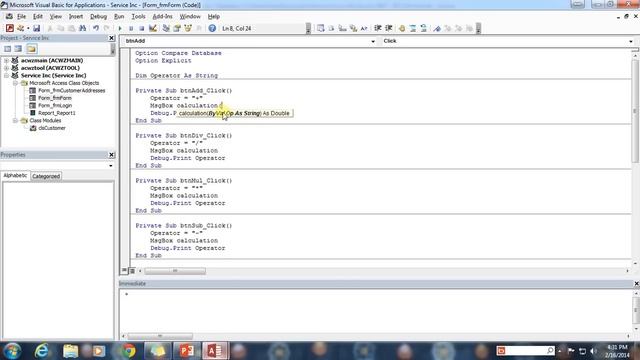640x360 pixels.
Task: Outdent the selected code lines
Action: (389, 28)
